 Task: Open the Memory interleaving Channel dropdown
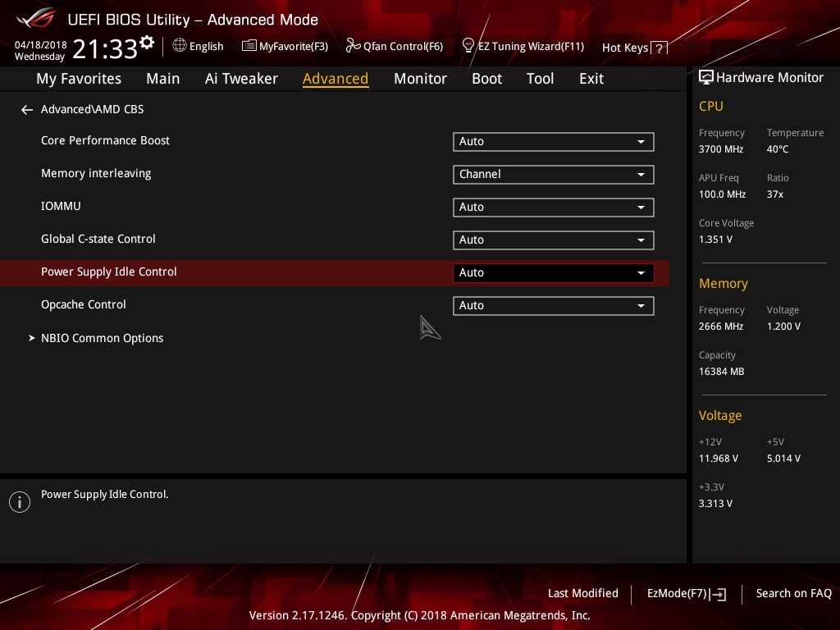[554, 175]
